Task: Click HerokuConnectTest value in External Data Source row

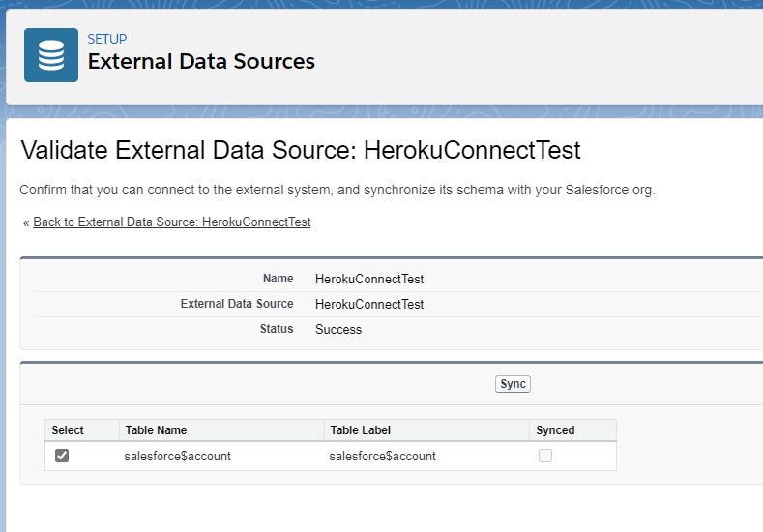Action: pos(369,305)
